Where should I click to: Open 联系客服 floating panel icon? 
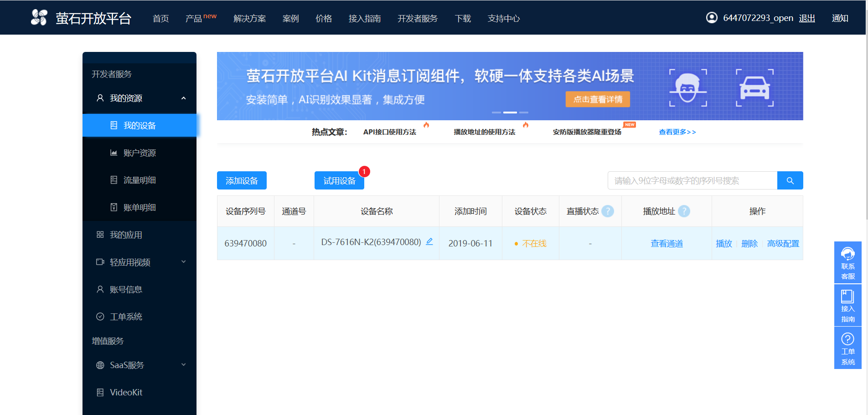pos(847,254)
